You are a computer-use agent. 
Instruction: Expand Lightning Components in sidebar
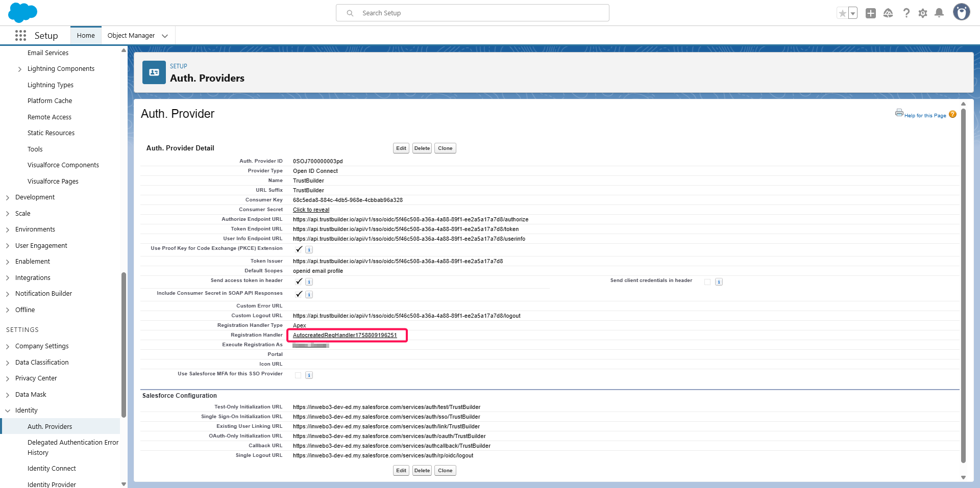20,69
